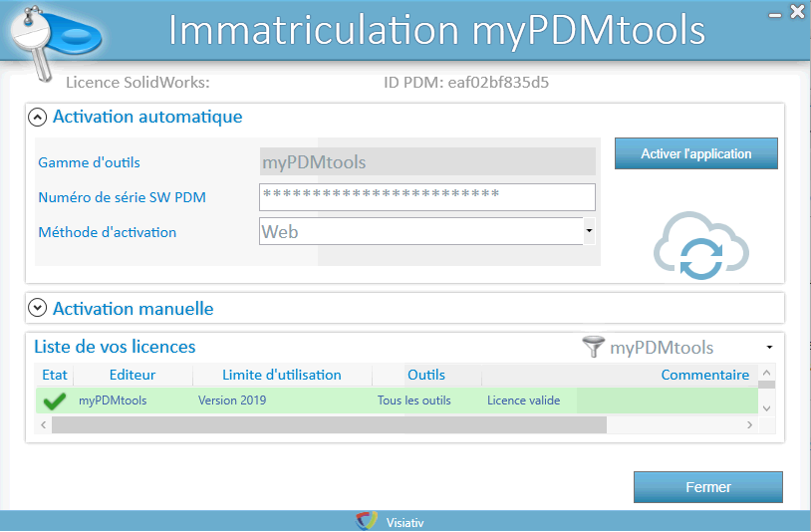This screenshot has width=811, height=532.
Task: Click the horizontal scrollbar right arrow
Action: tap(749, 425)
